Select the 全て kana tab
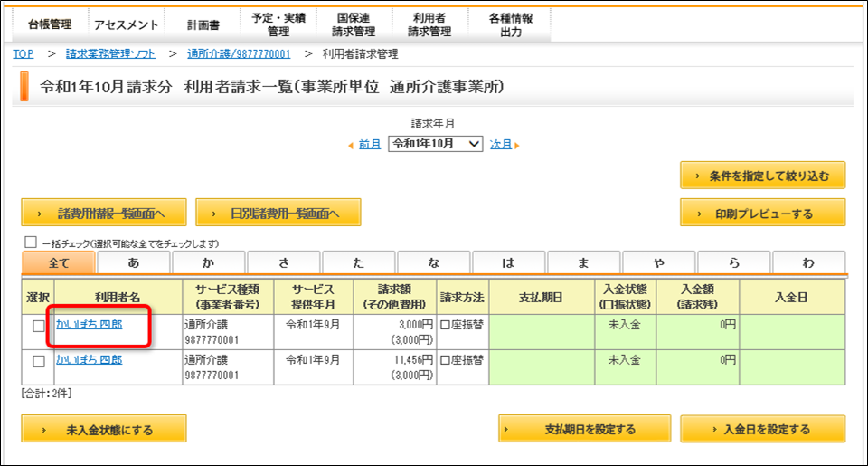The width and height of the screenshot is (868, 466). [x=59, y=262]
